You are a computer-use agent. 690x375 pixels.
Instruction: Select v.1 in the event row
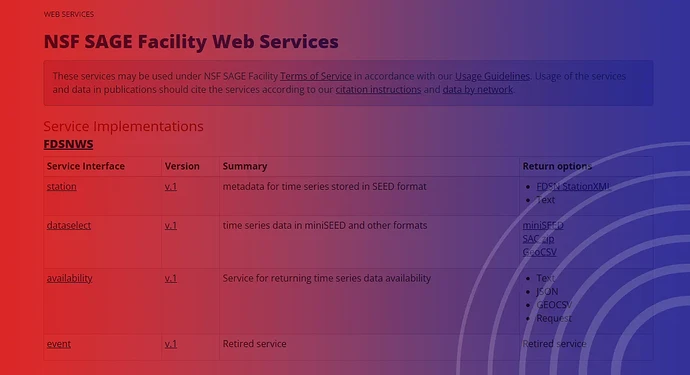pos(171,344)
